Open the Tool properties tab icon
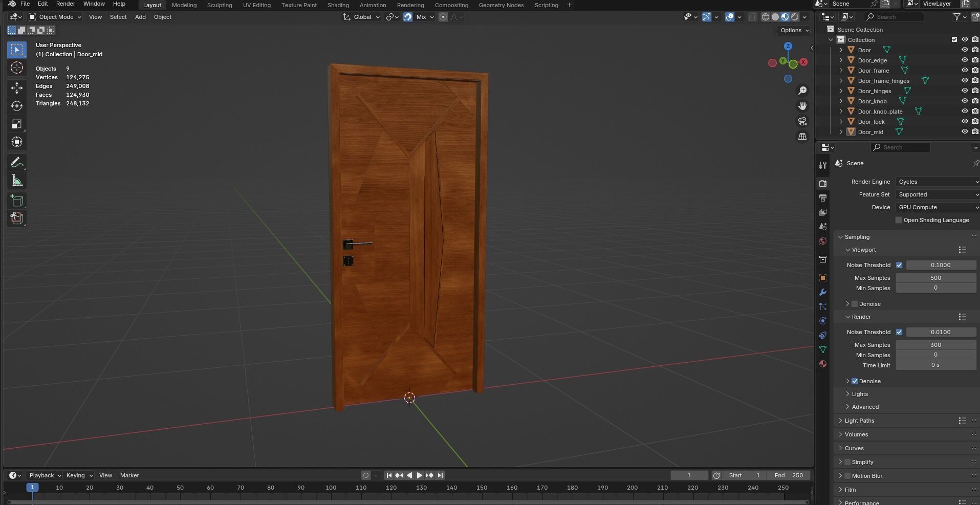Image resolution: width=980 pixels, height=505 pixels. 823,165
